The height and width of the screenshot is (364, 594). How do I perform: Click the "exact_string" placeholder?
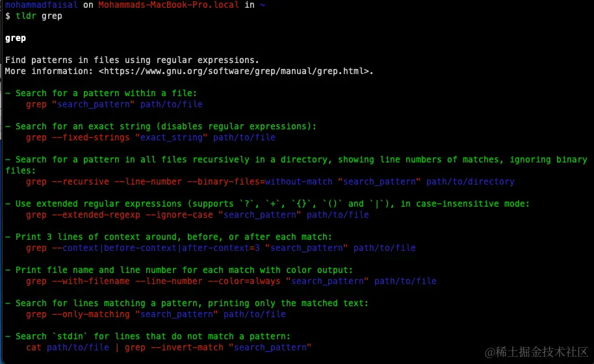coord(171,138)
